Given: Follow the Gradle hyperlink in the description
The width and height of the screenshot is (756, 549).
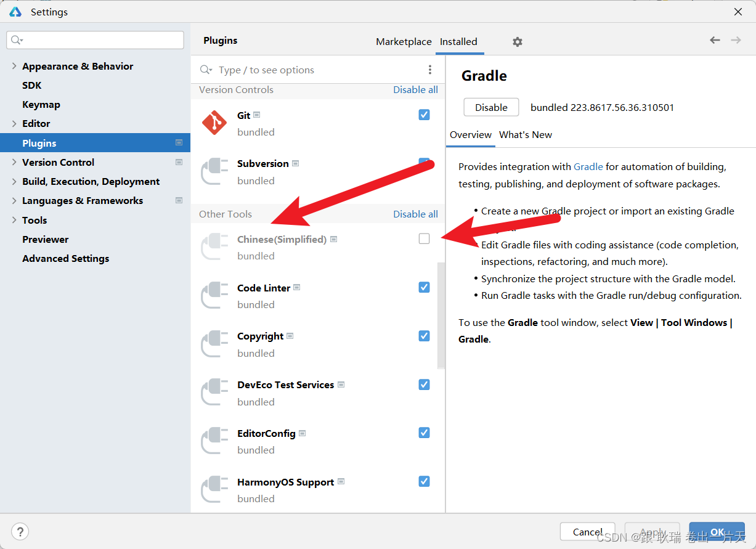Looking at the screenshot, I should click(588, 166).
